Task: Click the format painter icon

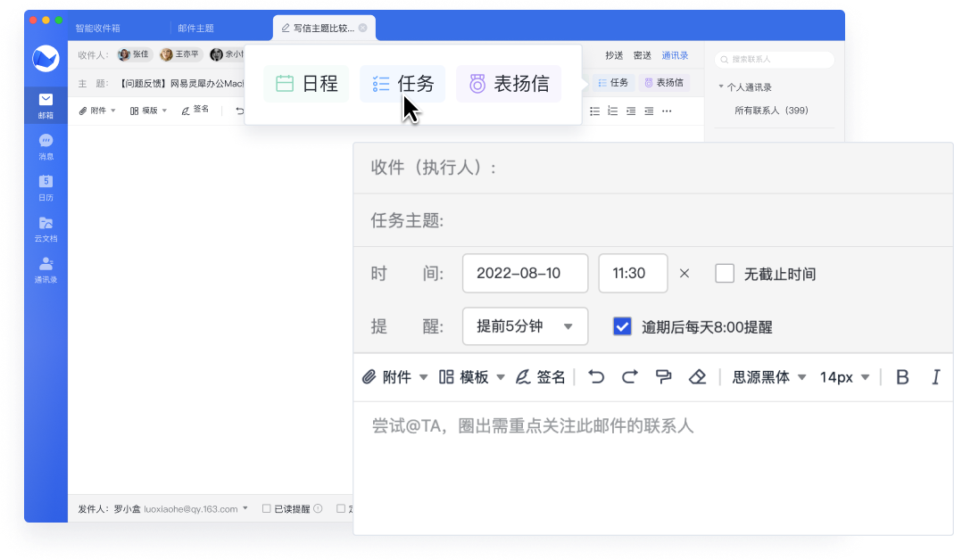Action: click(663, 377)
